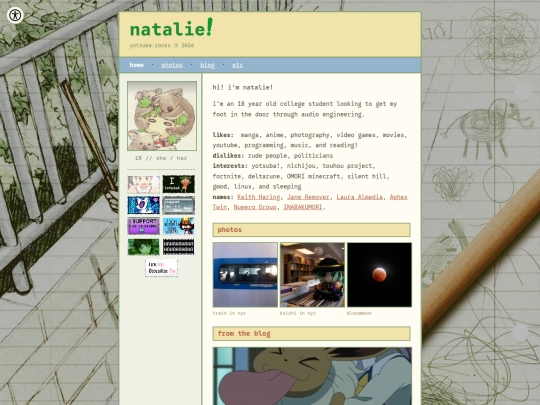Open the Laura Almedia link
540x405 pixels.
[360, 197]
